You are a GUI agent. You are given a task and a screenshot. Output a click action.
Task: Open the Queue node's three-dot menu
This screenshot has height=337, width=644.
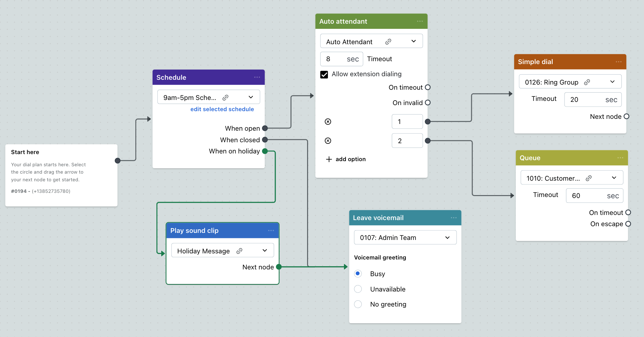coord(620,158)
